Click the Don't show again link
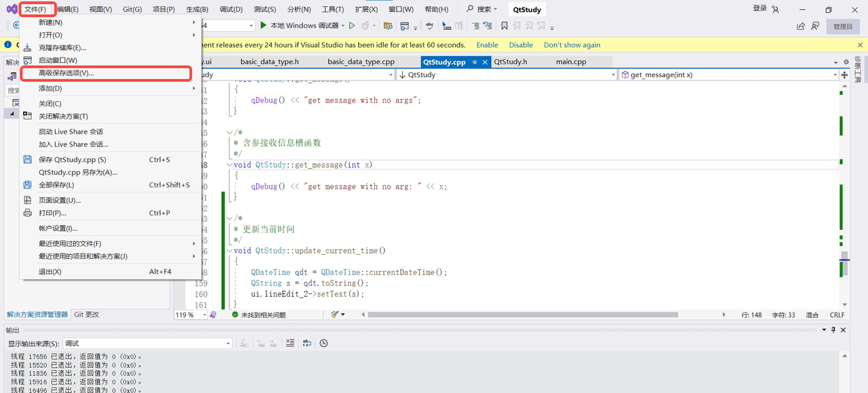This screenshot has width=868, height=393. [x=572, y=45]
